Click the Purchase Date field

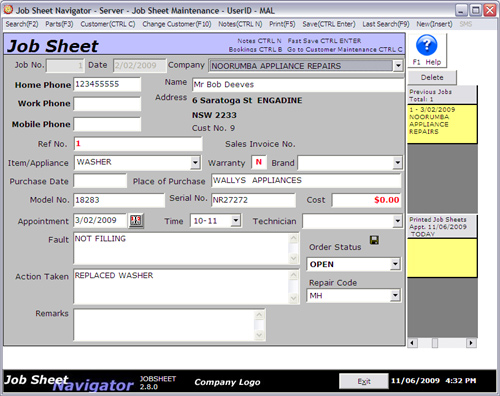point(100,181)
